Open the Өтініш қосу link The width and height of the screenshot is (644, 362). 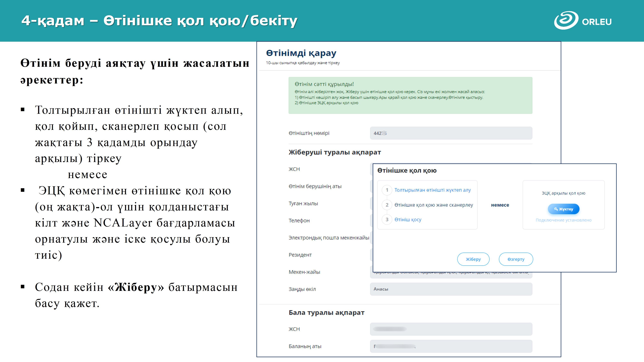point(408,220)
